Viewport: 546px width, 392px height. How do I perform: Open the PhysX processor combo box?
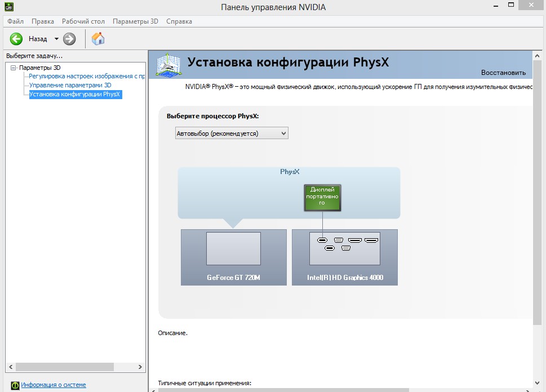pos(232,133)
